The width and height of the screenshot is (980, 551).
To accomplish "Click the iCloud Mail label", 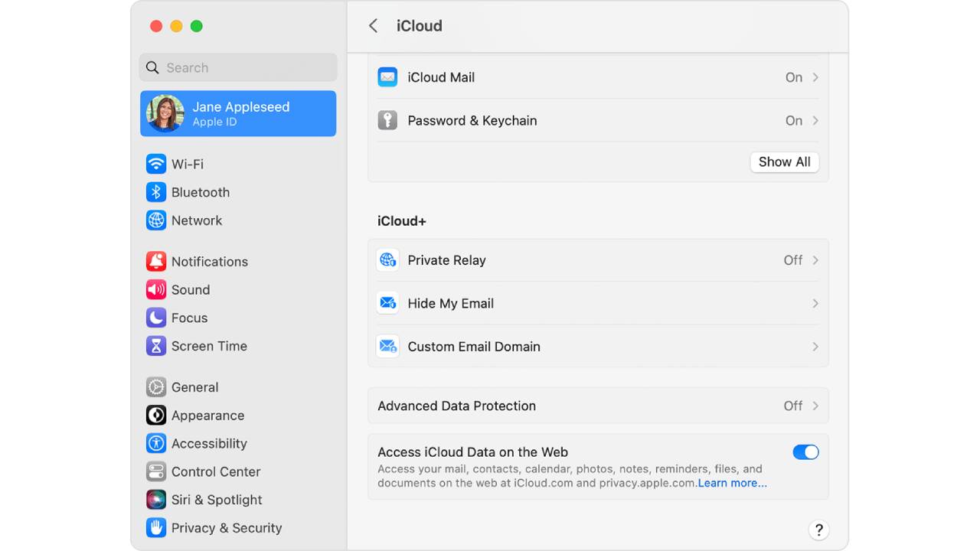I will click(x=441, y=77).
